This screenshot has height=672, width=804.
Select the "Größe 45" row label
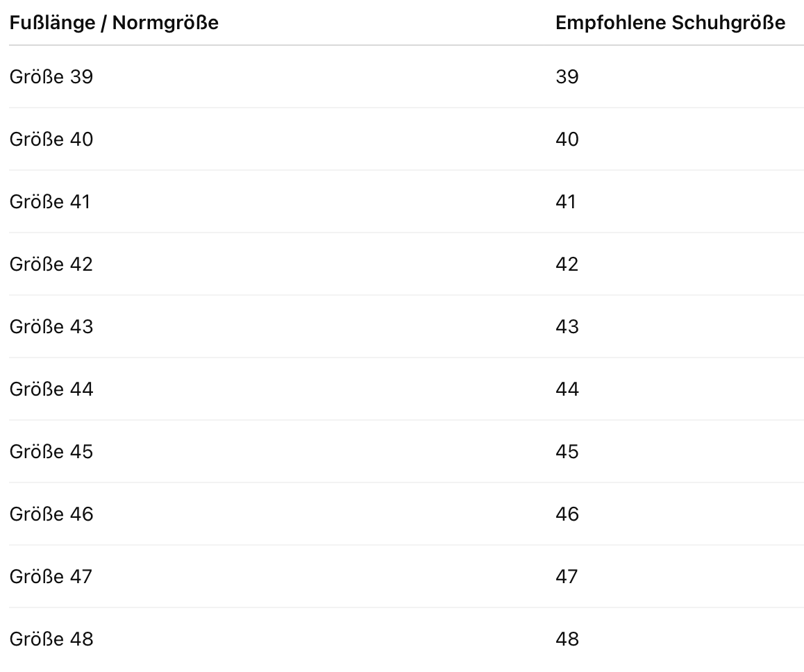point(51,452)
